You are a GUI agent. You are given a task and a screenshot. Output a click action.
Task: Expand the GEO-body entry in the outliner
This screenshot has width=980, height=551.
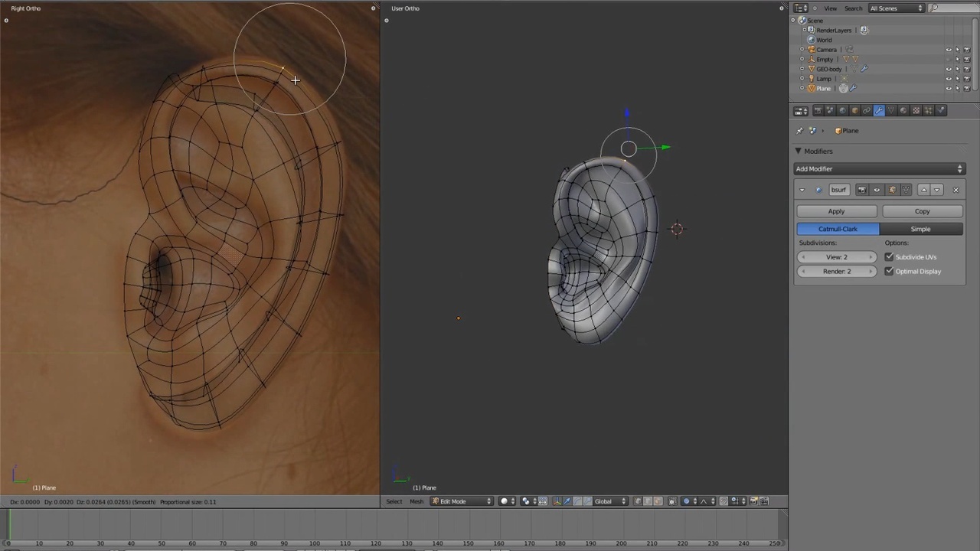pos(802,69)
